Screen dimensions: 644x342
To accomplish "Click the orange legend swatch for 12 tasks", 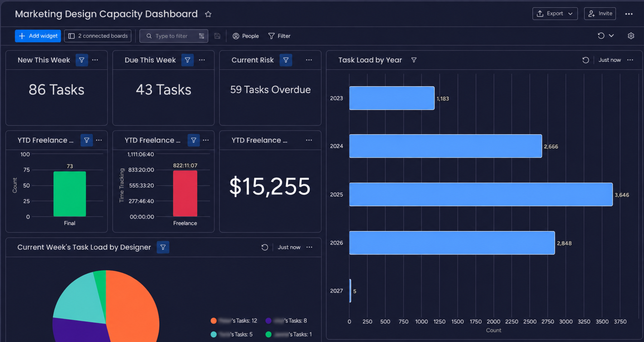I will (x=214, y=321).
